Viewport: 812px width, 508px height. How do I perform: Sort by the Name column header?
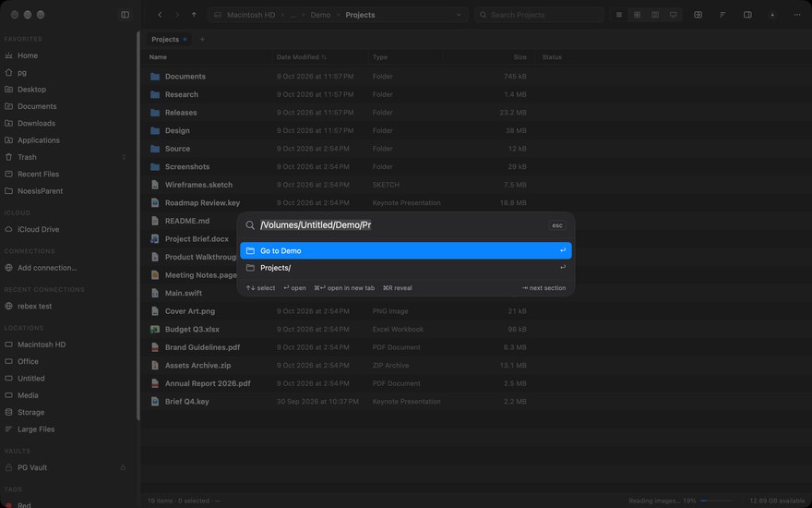point(158,57)
